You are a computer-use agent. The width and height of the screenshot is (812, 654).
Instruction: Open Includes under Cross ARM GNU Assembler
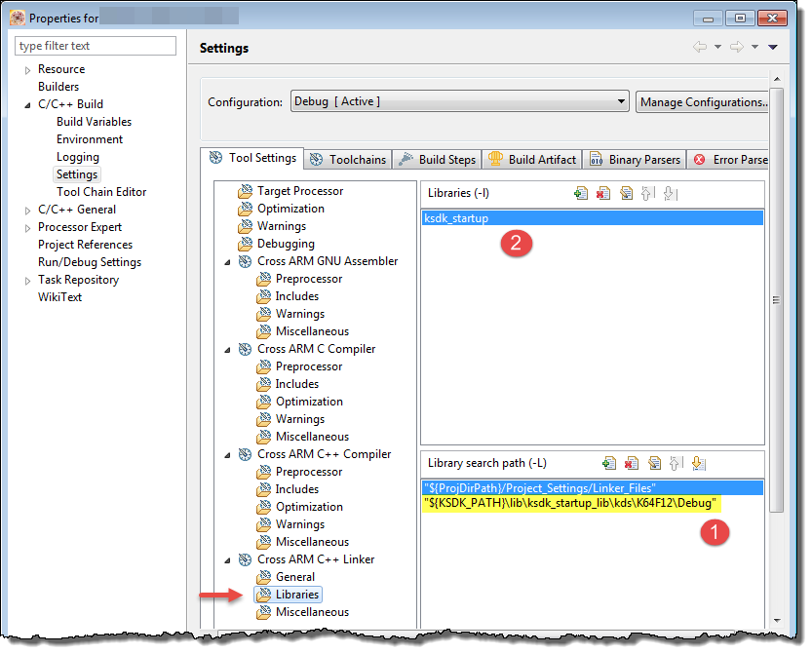296,296
